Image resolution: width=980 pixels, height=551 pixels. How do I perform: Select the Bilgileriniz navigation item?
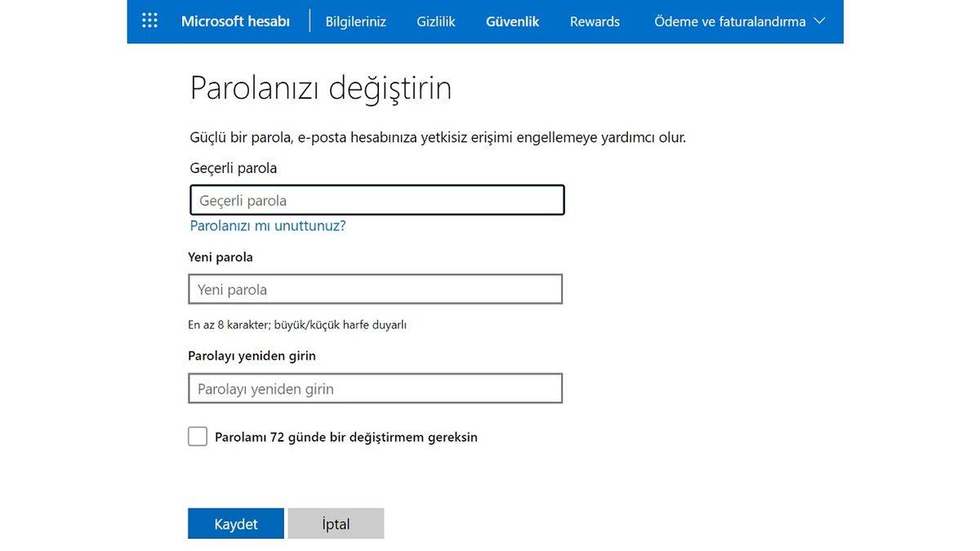[355, 21]
